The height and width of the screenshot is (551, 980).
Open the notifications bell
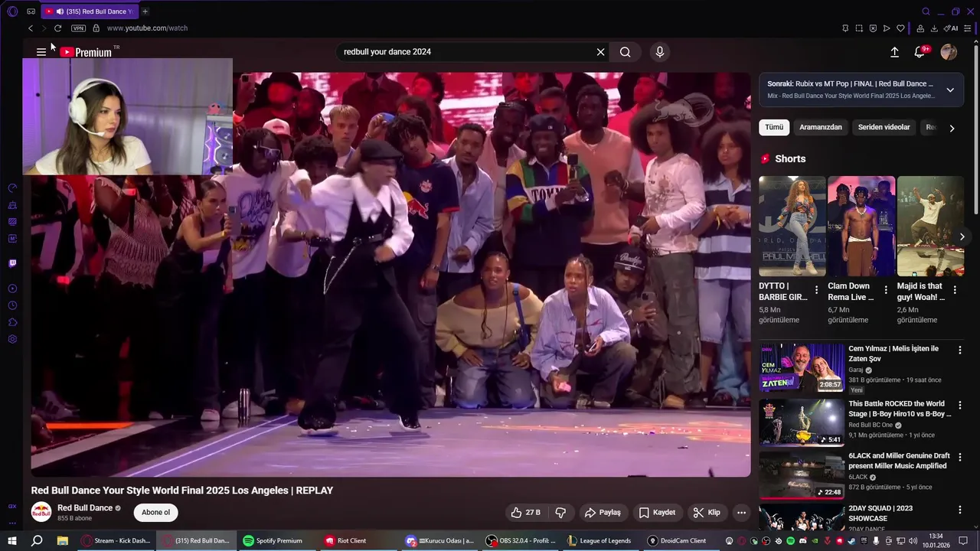coord(920,52)
